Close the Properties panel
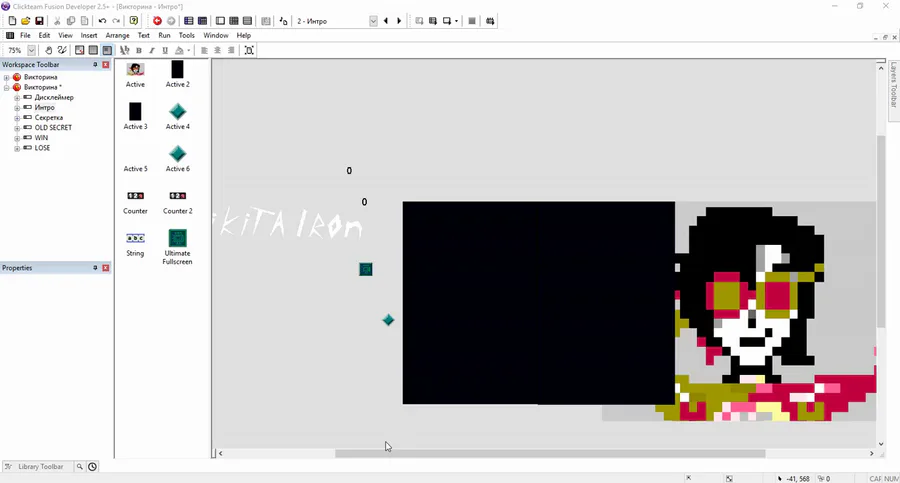900x483 pixels. coord(106,268)
